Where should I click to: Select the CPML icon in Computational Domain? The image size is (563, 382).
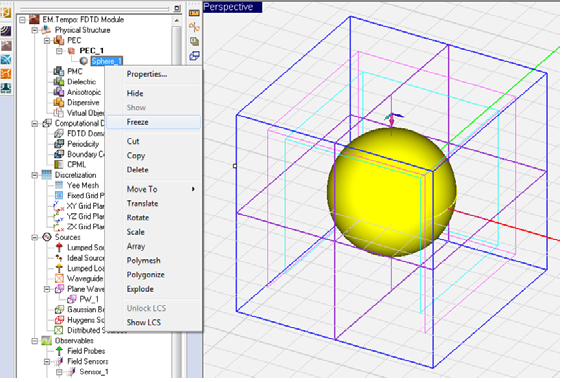pyautogui.click(x=59, y=164)
